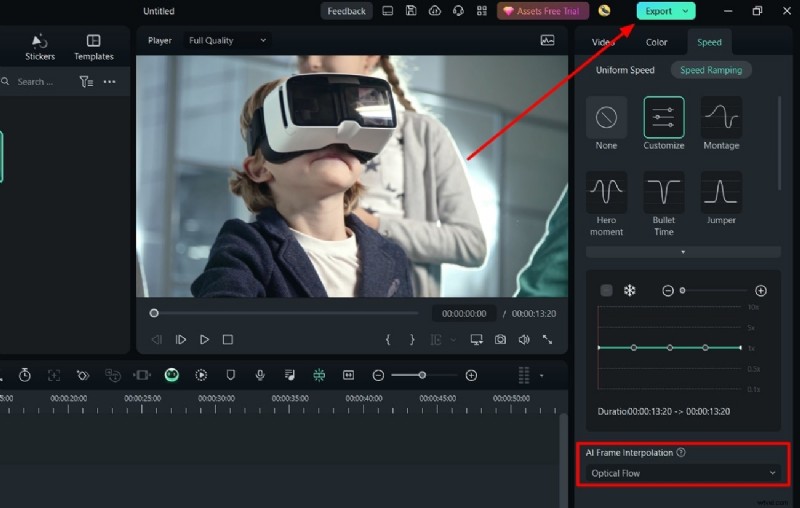
Task: Click the speed stopwatch timeline tool
Action: tap(24, 375)
